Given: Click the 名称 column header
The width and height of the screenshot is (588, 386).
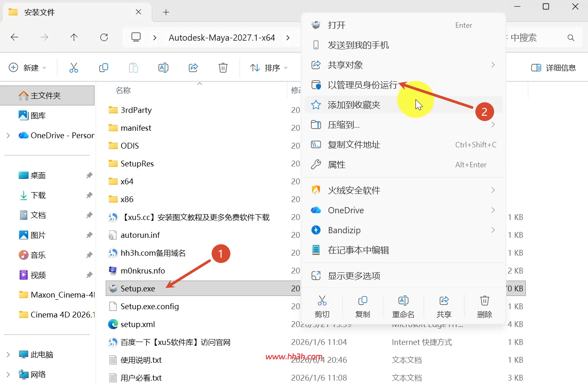Looking at the screenshot, I should (123, 90).
